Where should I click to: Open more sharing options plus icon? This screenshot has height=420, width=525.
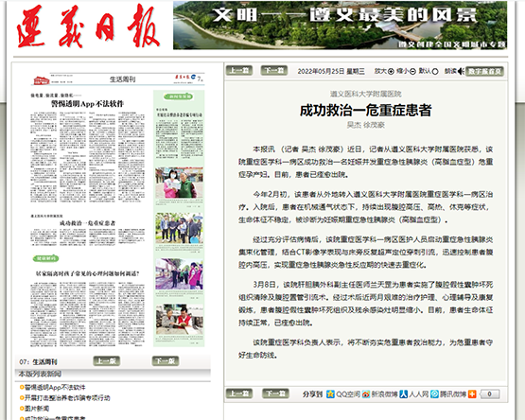(x=472, y=394)
